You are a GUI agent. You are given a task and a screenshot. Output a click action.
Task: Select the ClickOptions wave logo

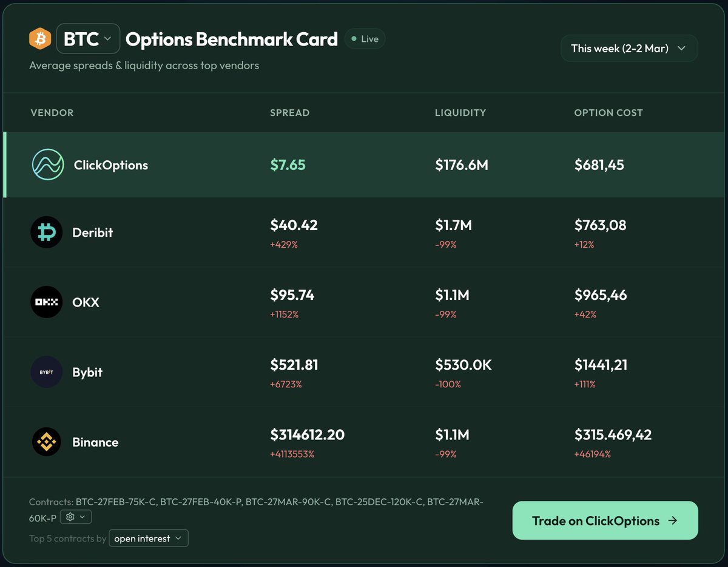point(46,165)
